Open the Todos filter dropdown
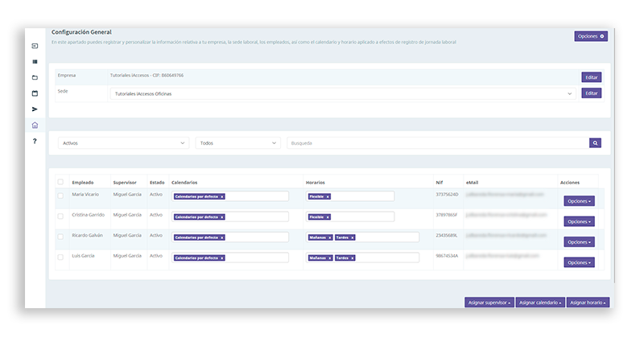The height and width of the screenshot is (346, 644). [x=237, y=142]
